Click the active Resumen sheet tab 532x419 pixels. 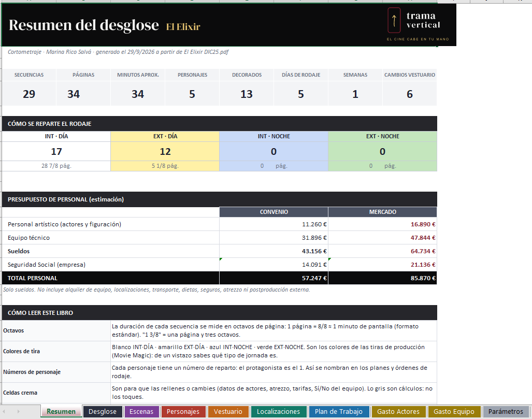pyautogui.click(x=61, y=412)
